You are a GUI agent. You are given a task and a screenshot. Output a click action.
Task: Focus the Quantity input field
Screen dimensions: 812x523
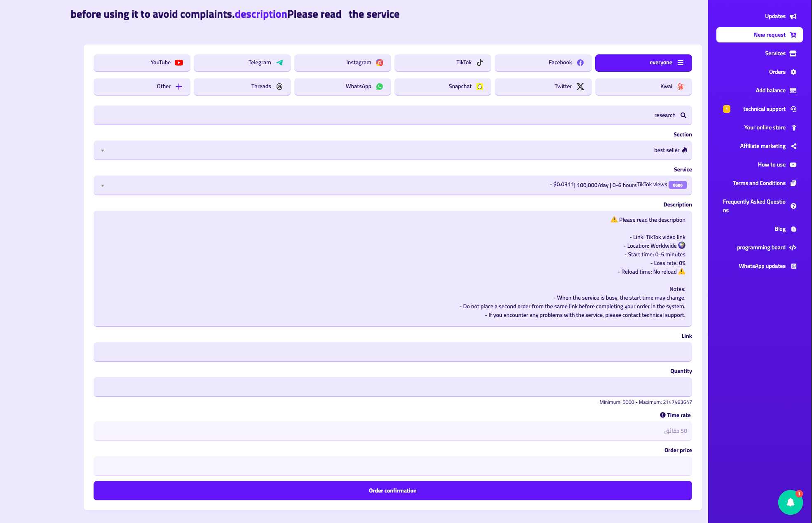392,387
